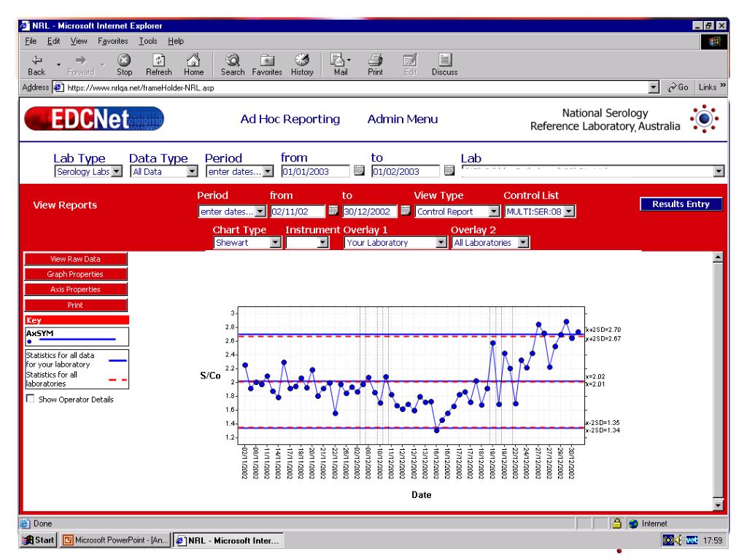747x560 pixels.
Task: Open the File menu
Action: click(x=31, y=41)
